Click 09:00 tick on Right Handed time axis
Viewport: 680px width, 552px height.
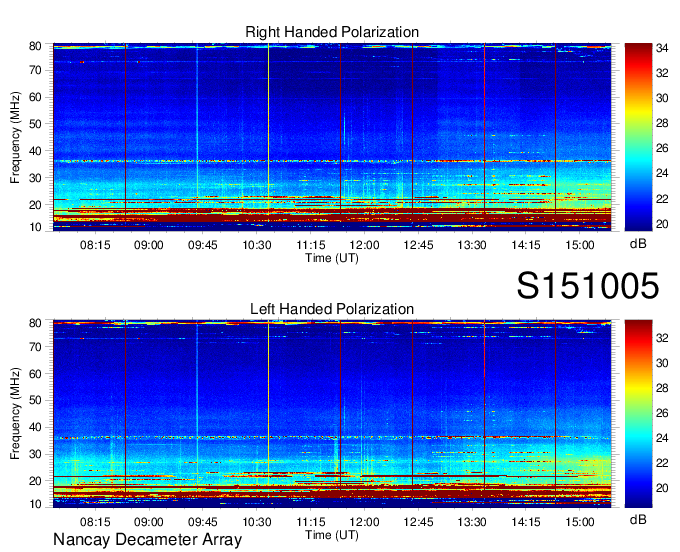pyautogui.click(x=149, y=245)
